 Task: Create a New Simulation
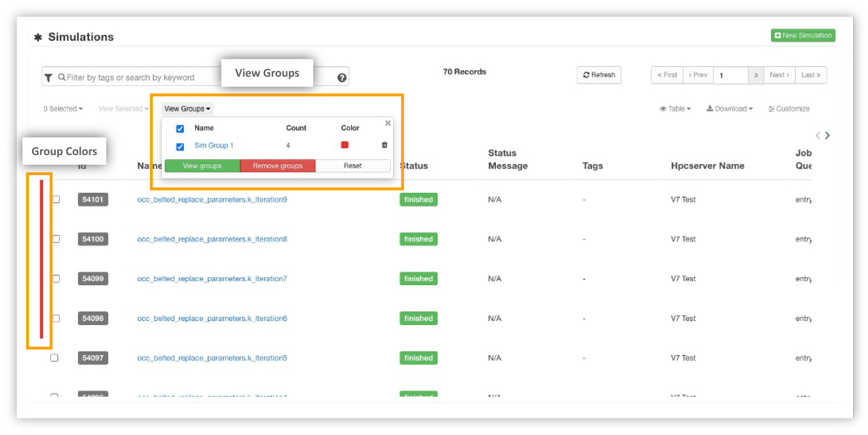point(803,35)
